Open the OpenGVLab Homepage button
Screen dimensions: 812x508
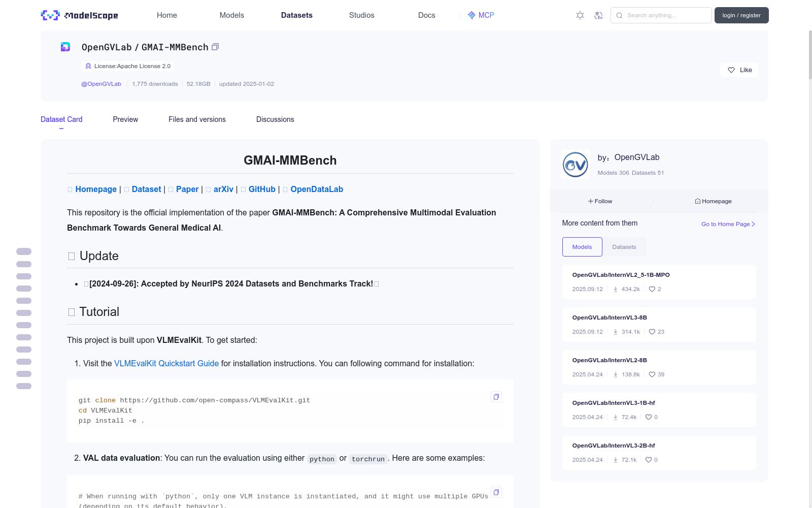pyautogui.click(x=713, y=201)
